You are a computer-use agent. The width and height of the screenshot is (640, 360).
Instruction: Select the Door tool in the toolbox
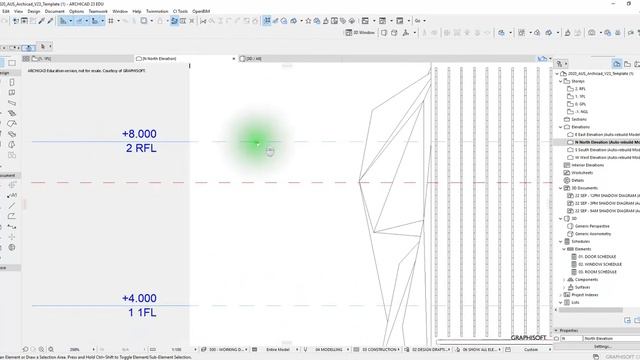pos(12,82)
